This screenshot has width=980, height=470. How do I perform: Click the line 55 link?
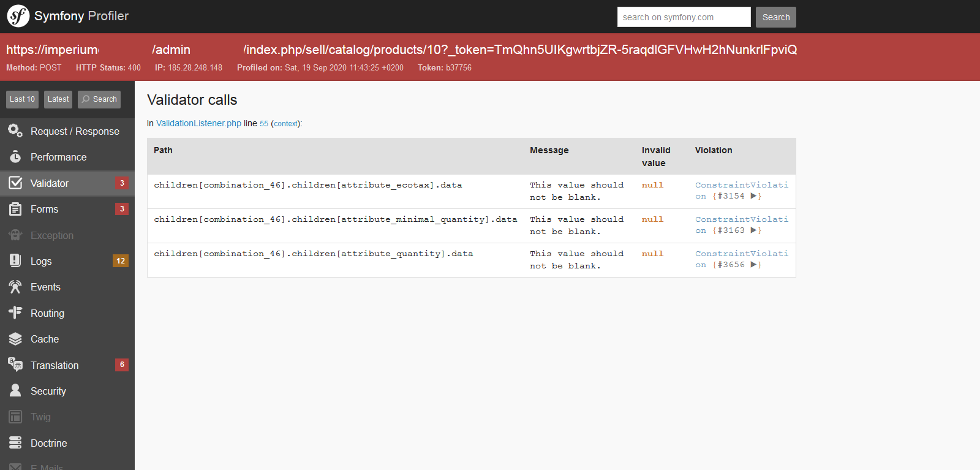(x=264, y=124)
